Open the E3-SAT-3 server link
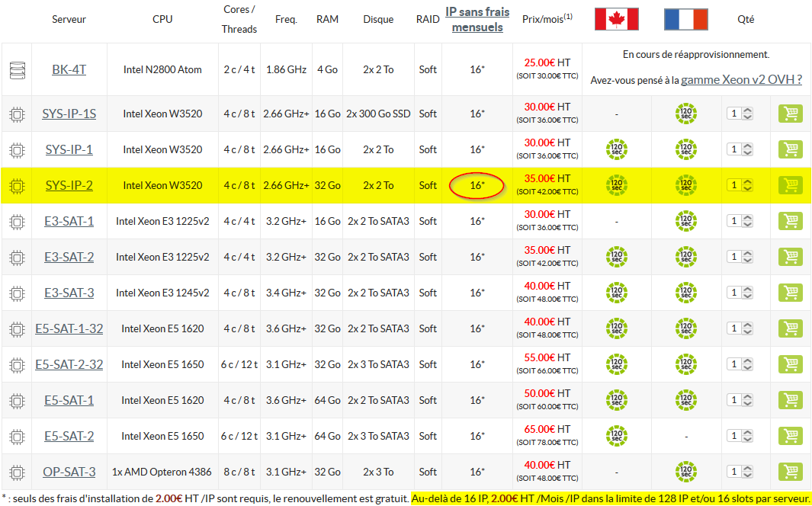 (x=69, y=293)
